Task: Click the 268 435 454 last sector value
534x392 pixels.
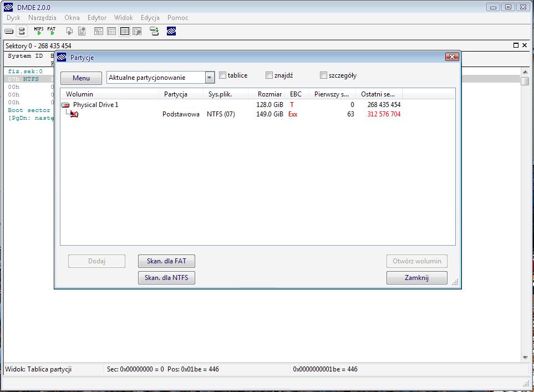Action: pos(384,105)
